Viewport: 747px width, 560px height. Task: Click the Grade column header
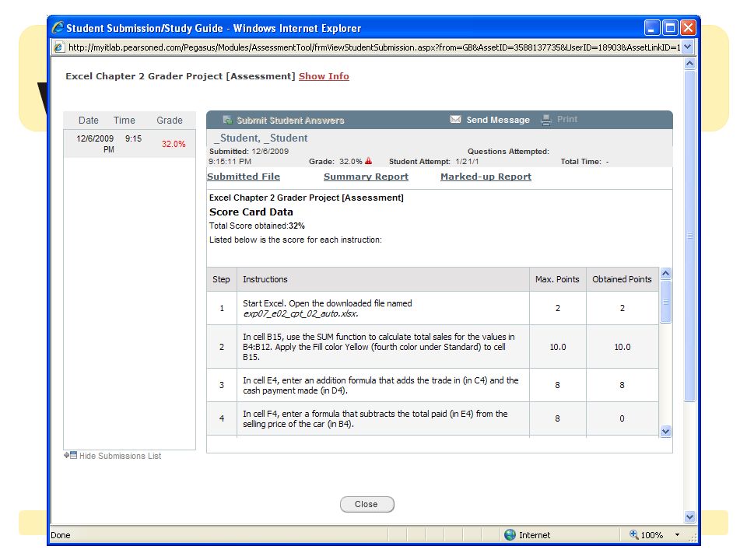tap(170, 121)
